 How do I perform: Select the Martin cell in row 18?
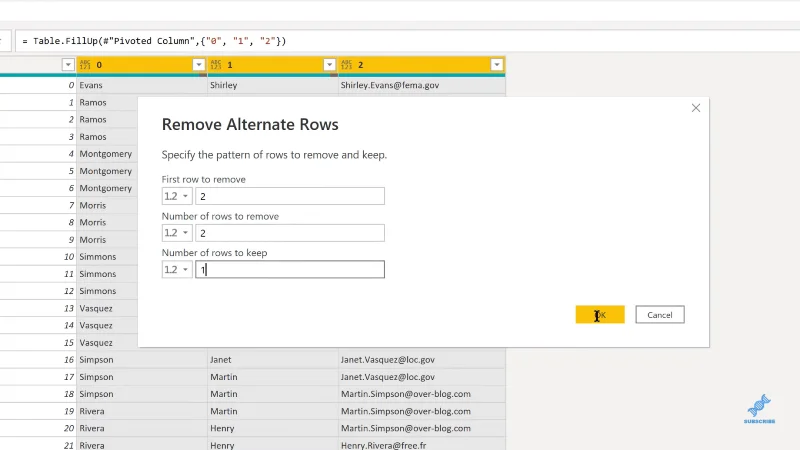tap(272, 394)
